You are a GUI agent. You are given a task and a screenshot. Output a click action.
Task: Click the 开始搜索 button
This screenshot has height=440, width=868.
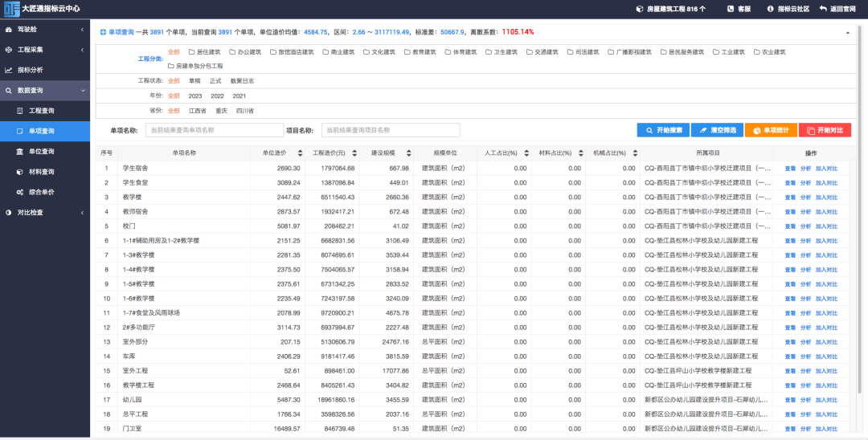click(662, 130)
